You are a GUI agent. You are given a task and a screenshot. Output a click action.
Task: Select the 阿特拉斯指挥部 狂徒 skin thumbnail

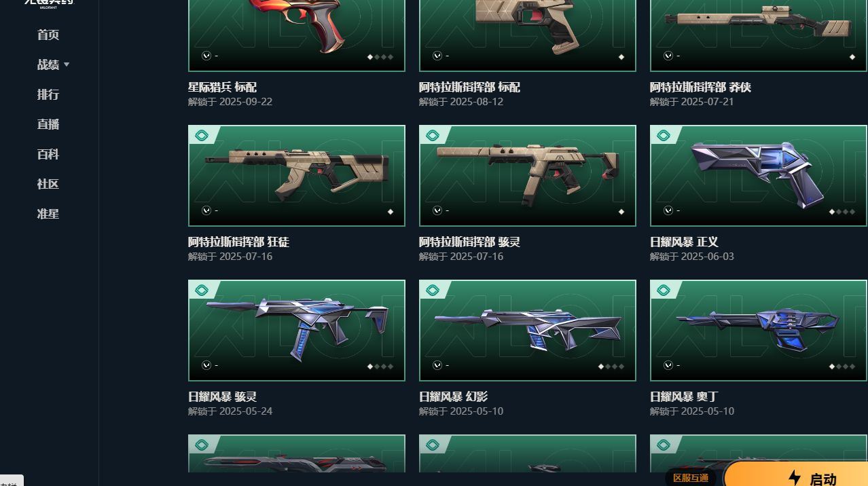[x=297, y=176]
